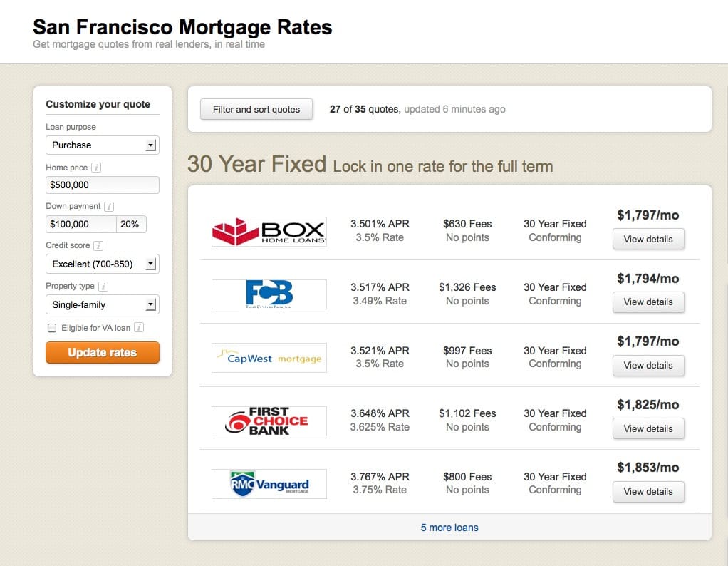This screenshot has width=728, height=566.
Task: Click the Home price input field
Action: click(x=102, y=185)
